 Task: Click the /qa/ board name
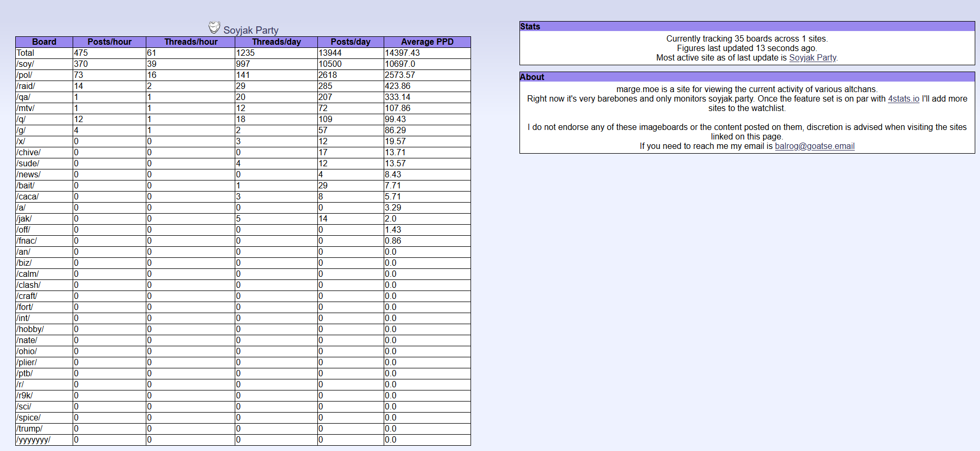pos(24,97)
